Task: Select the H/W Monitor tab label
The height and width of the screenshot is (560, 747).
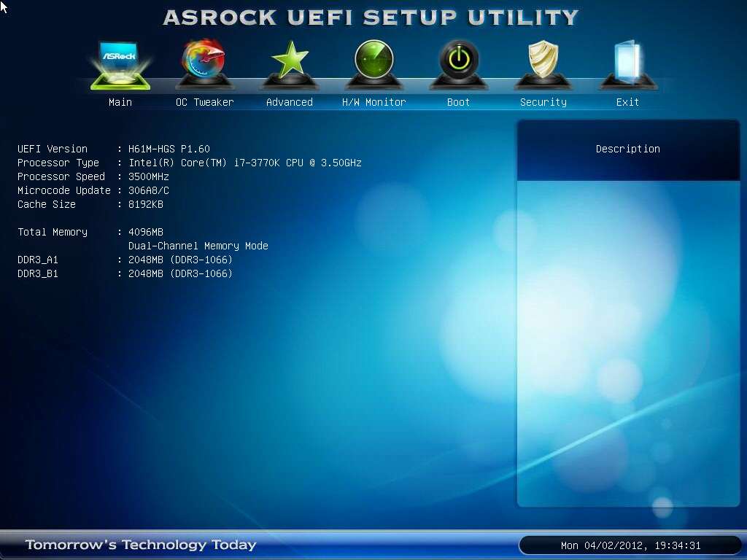Action: [x=374, y=102]
